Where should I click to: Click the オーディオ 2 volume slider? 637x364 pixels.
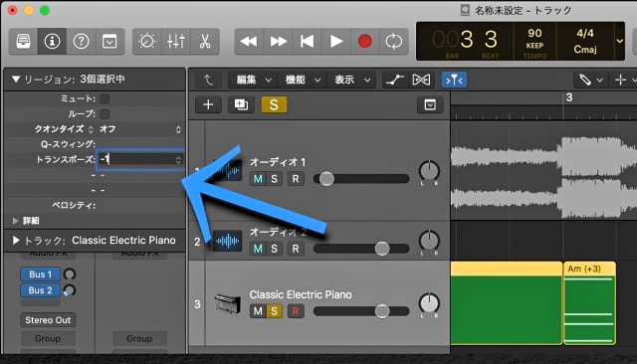click(361, 249)
